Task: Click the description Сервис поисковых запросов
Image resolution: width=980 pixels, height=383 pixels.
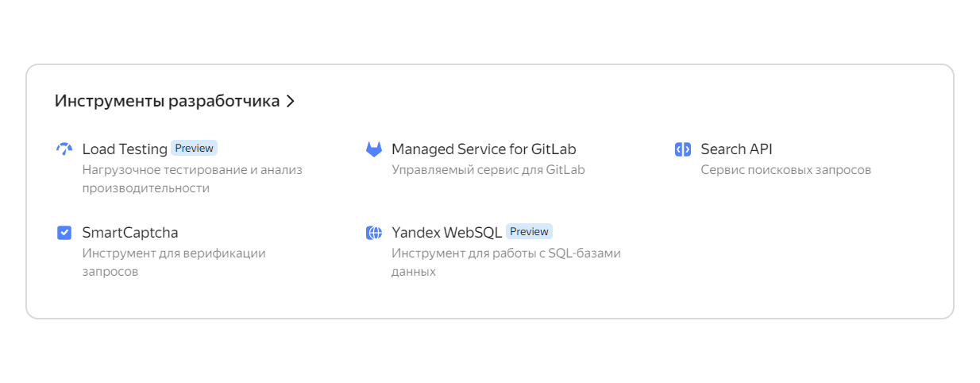Action: (786, 169)
